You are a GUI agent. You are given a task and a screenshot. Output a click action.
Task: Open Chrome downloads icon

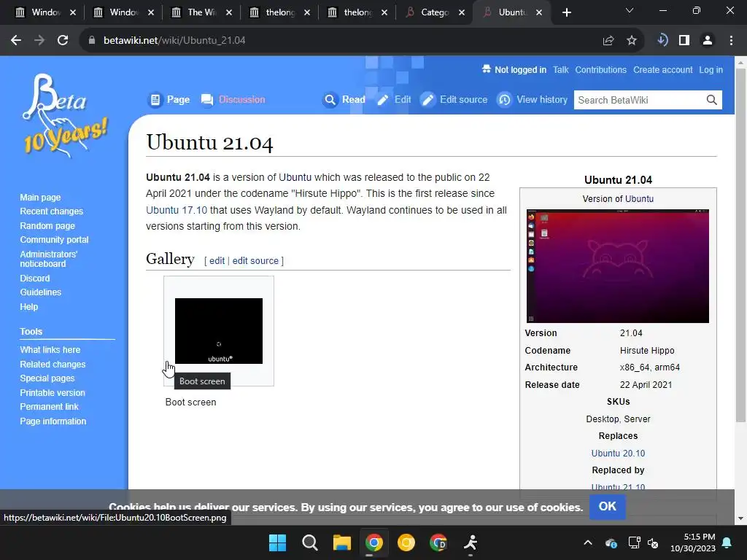tap(662, 41)
